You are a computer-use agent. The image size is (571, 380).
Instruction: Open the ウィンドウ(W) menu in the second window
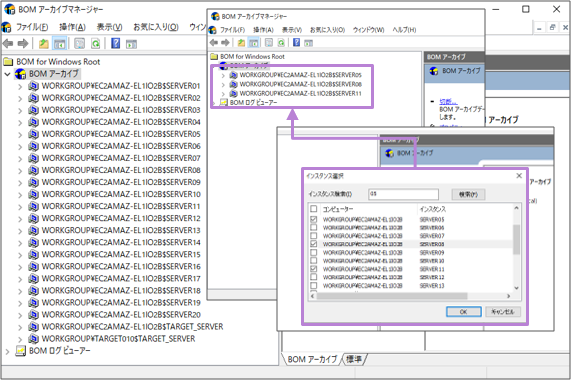(369, 30)
